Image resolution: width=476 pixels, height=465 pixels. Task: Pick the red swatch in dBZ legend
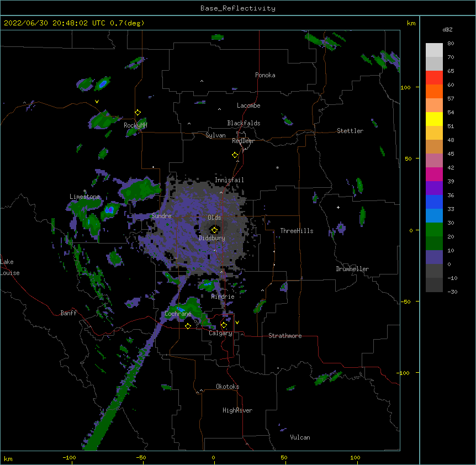(434, 77)
